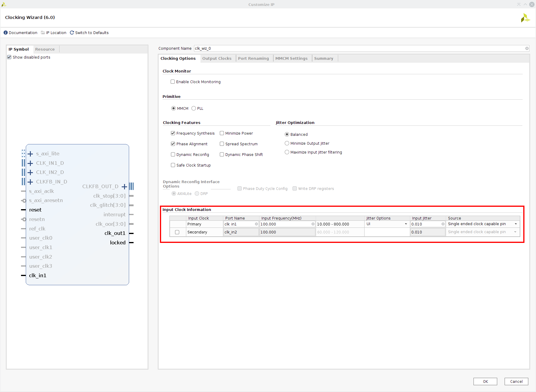Toggle the Spread Spectrum checkbox
The image size is (536, 392).
[222, 144]
